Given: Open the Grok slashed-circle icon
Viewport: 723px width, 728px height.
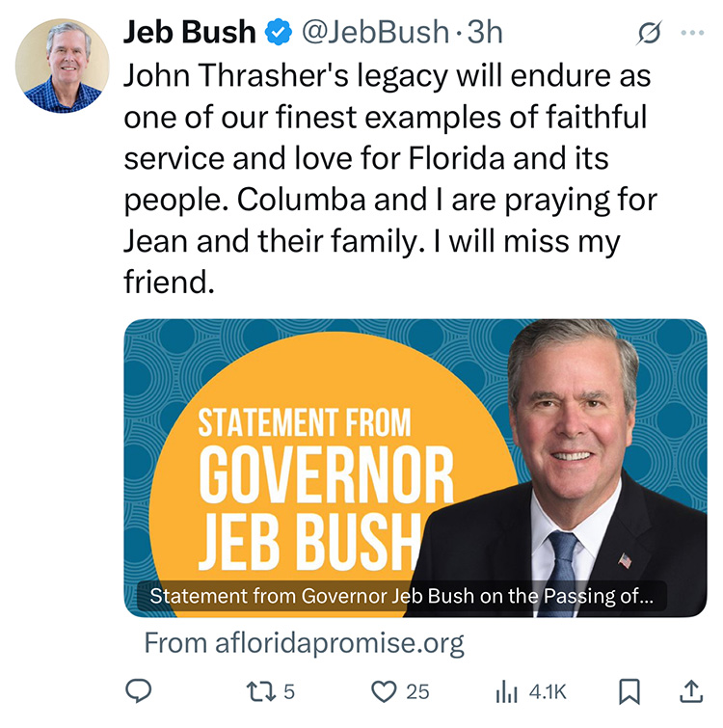Looking at the screenshot, I should [648, 34].
